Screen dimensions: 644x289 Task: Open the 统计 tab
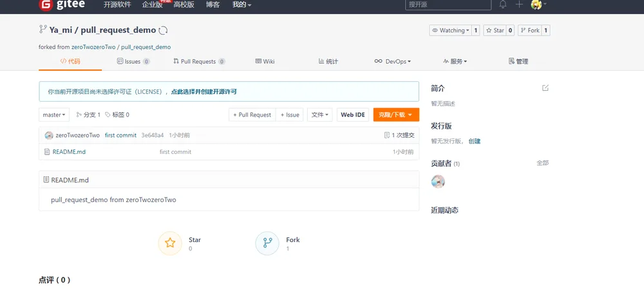328,62
